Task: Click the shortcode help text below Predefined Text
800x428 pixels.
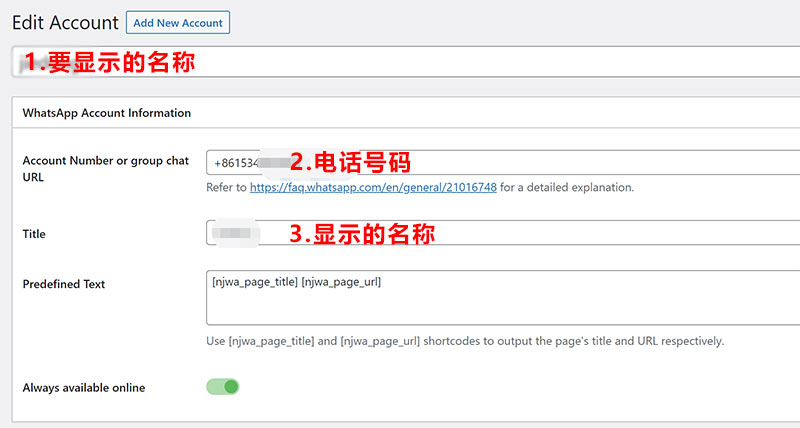Action: tap(465, 341)
